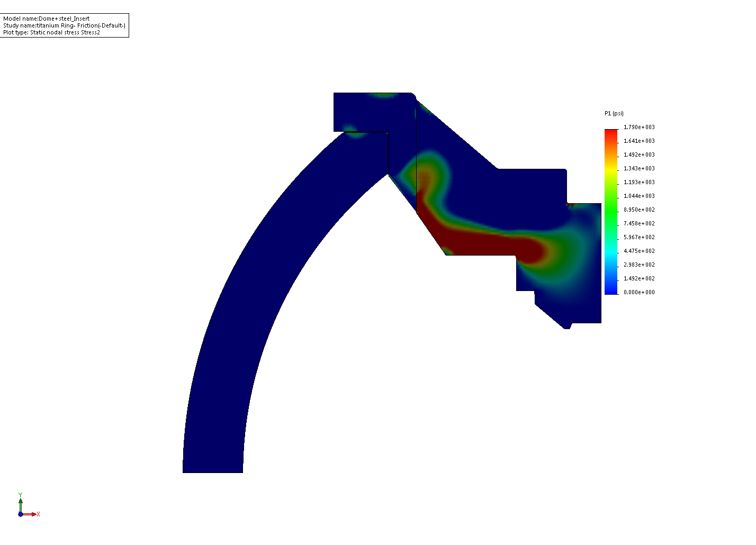Click the P1 (psi) legend title
The width and height of the screenshot is (756, 545).
click(614, 113)
